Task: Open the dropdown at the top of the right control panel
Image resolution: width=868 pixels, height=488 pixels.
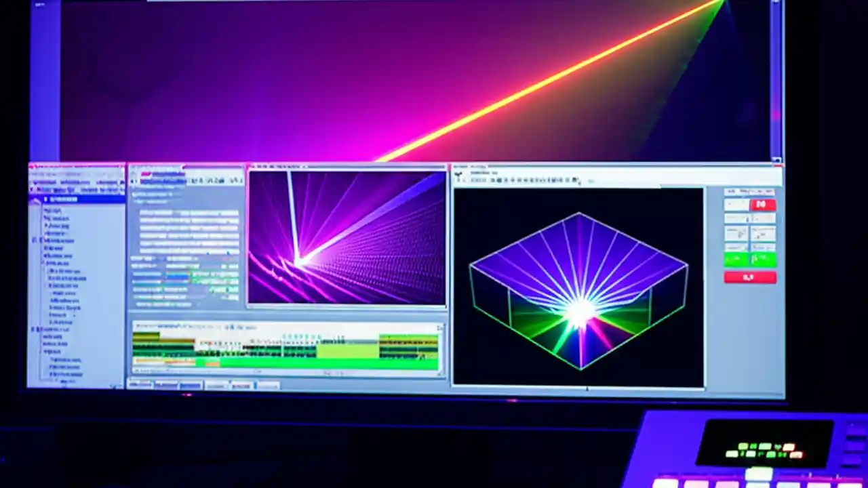Action: pos(749,192)
